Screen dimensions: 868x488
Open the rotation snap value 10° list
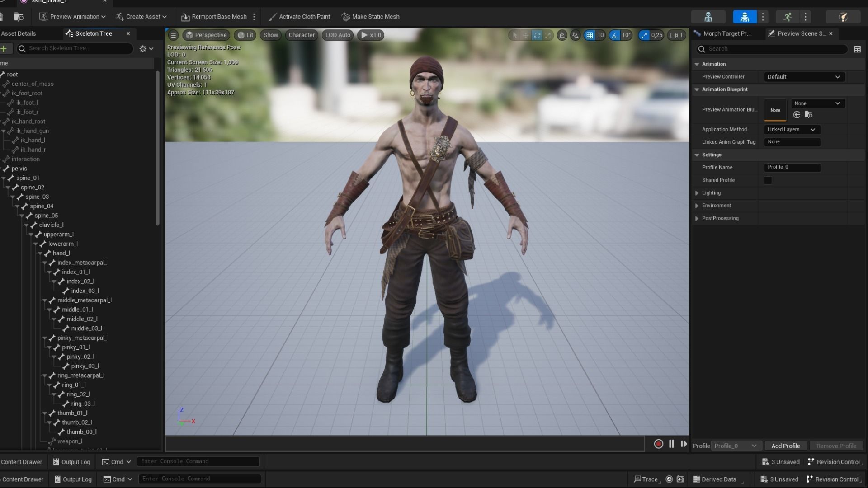[626, 35]
